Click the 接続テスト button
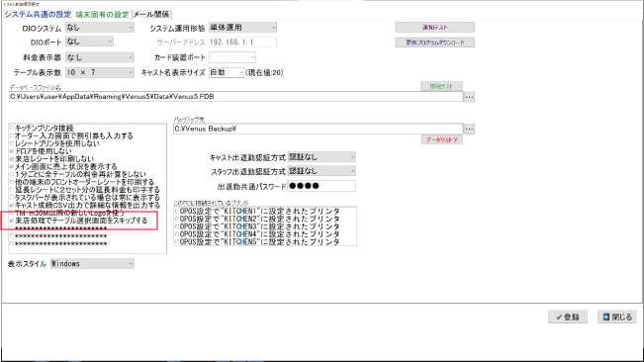This screenshot has width=644, height=362. coord(442,86)
